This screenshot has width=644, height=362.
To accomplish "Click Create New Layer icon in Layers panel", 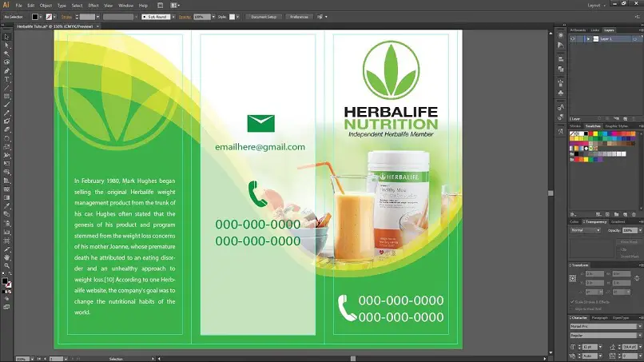I will click(x=625, y=119).
